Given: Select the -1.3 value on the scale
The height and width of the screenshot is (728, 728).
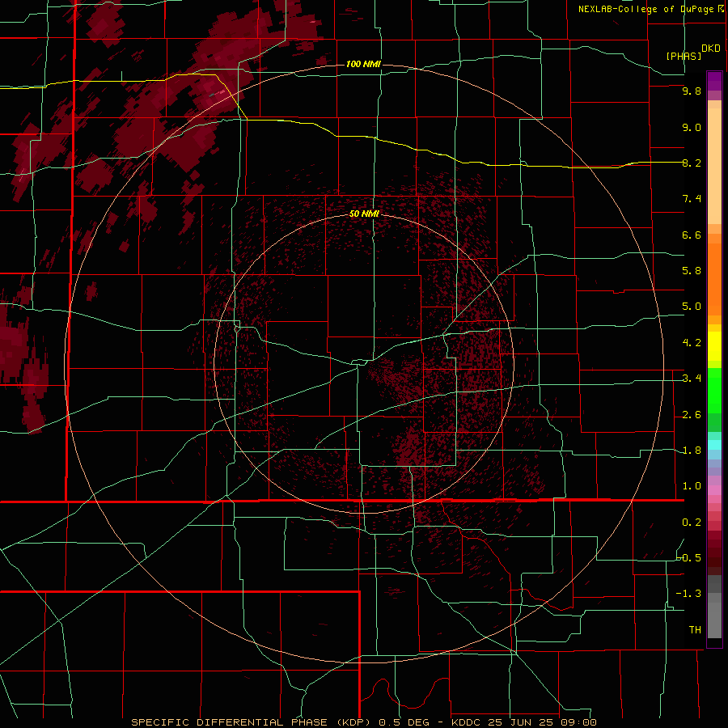Looking at the screenshot, I should [x=689, y=594].
